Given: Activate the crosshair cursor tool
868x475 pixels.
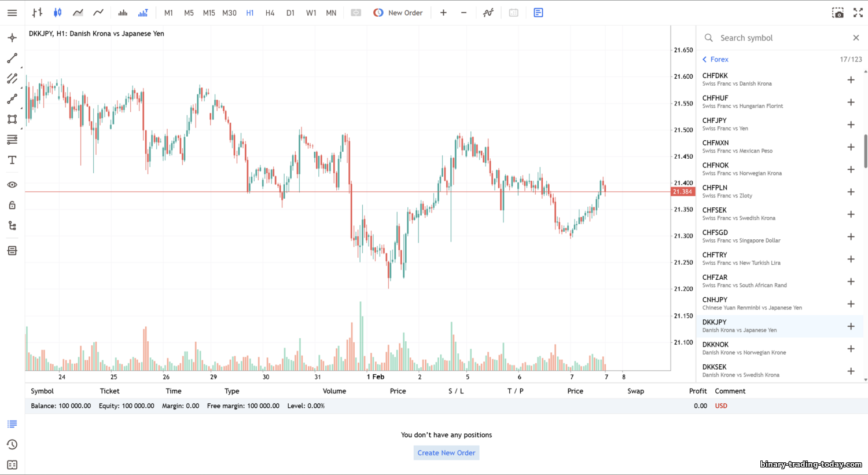Looking at the screenshot, I should pos(12,38).
